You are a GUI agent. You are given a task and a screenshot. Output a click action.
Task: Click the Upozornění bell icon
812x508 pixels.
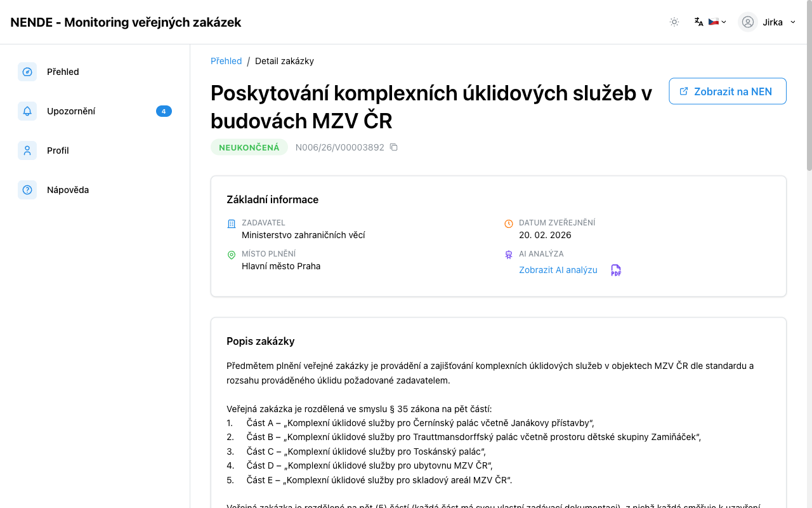click(x=27, y=111)
